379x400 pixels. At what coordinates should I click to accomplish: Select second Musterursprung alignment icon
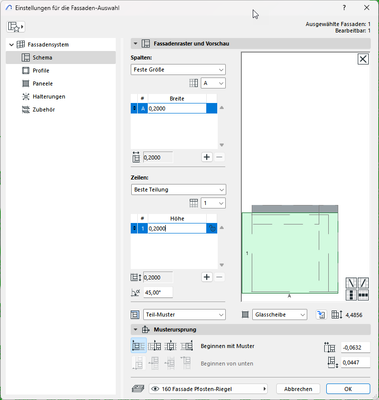pyautogui.click(x=155, y=346)
